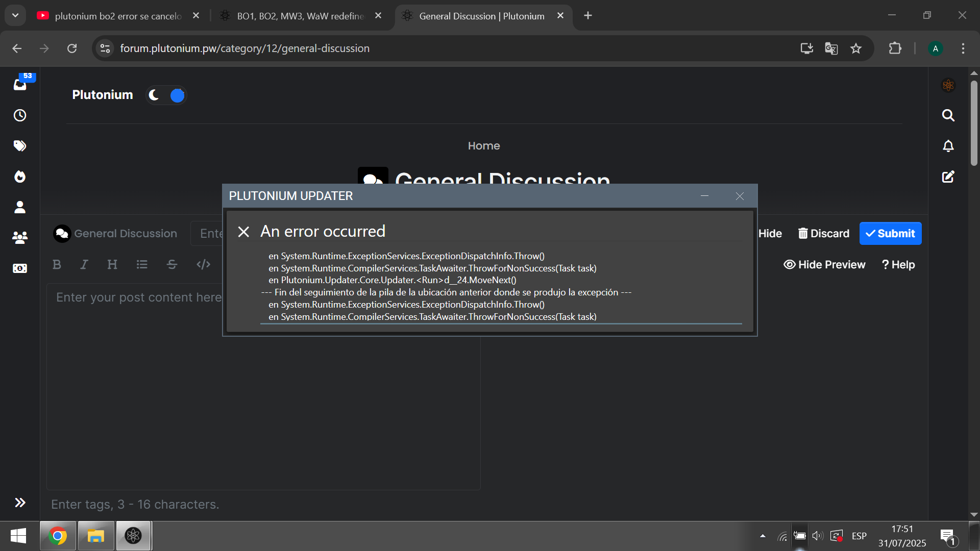Click the address bar URL
Screen dimensions: 980x551
tap(244, 48)
